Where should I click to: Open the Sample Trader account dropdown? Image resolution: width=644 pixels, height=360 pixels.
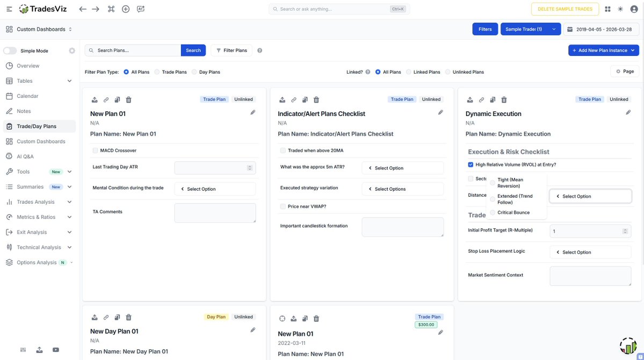[554, 29]
